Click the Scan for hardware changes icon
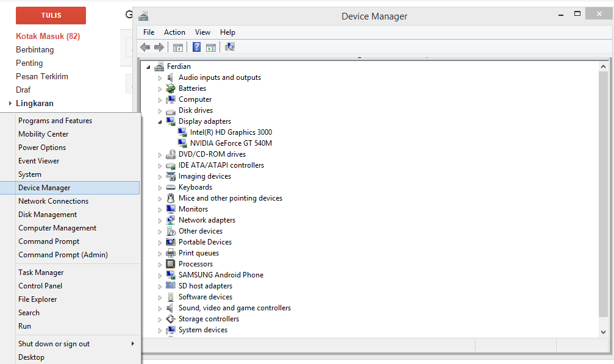The image size is (614, 364). (230, 48)
